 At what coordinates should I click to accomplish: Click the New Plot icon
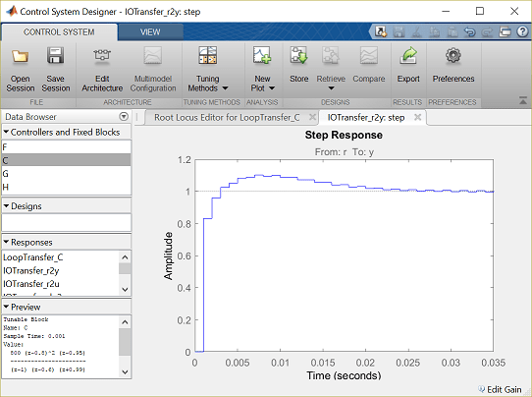pos(262,55)
